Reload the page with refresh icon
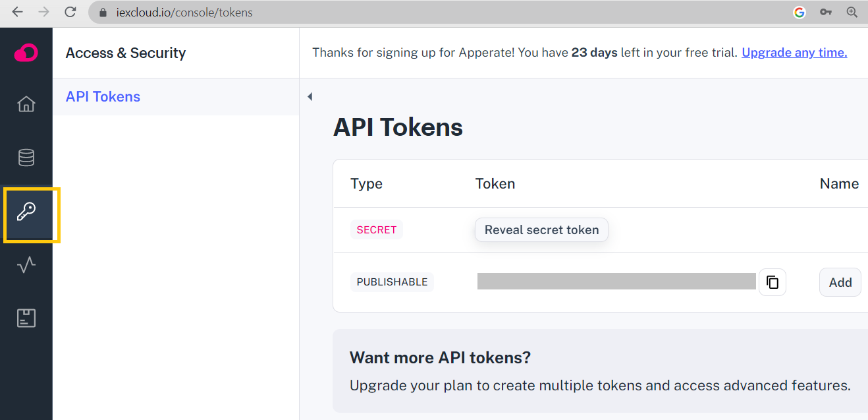 (70, 12)
